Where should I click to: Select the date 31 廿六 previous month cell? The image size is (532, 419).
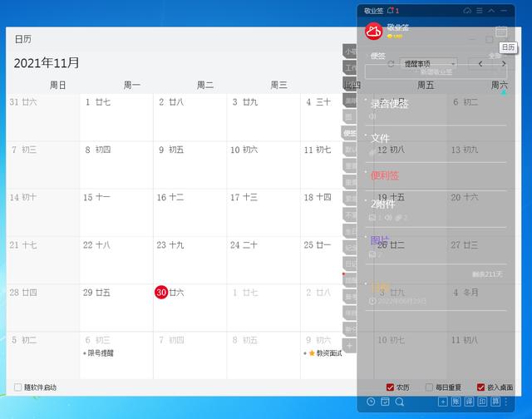point(23,102)
